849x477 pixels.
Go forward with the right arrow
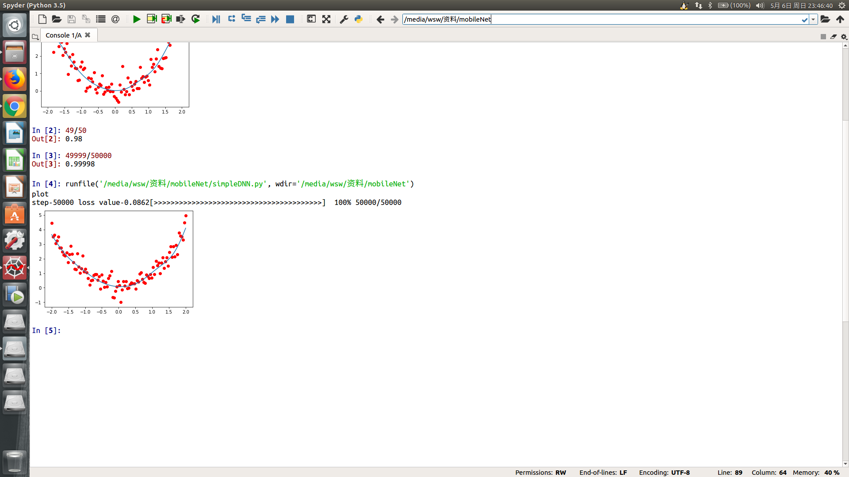394,19
